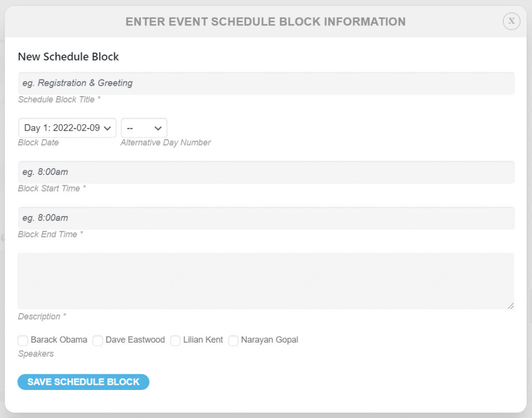The width and height of the screenshot is (532, 418).
Task: Click the chevron arrow on Day 1 selector
Action: click(x=107, y=128)
